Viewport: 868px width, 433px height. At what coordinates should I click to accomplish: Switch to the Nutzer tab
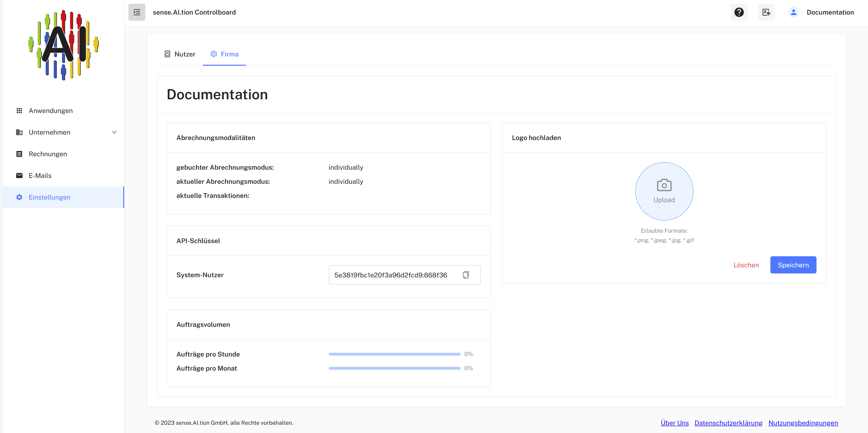[180, 54]
